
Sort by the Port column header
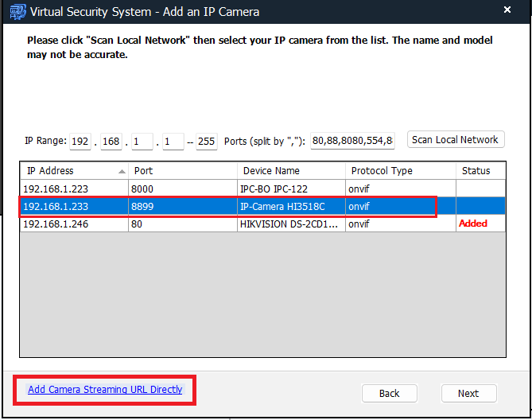[x=181, y=171]
